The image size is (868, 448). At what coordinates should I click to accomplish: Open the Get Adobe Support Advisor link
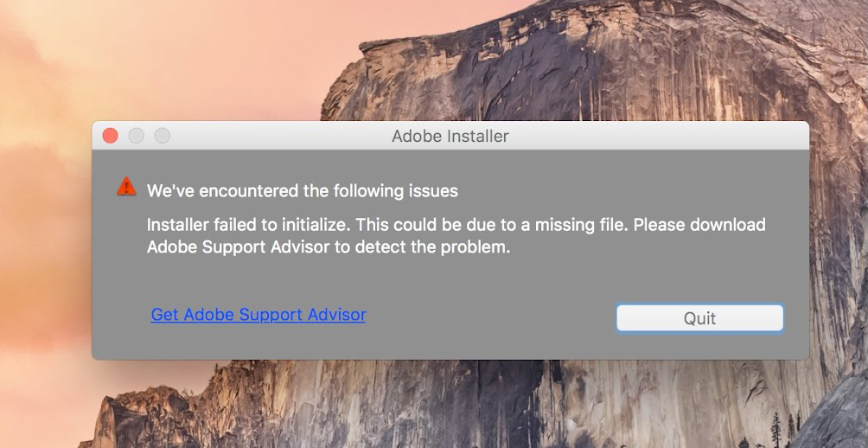(x=258, y=315)
